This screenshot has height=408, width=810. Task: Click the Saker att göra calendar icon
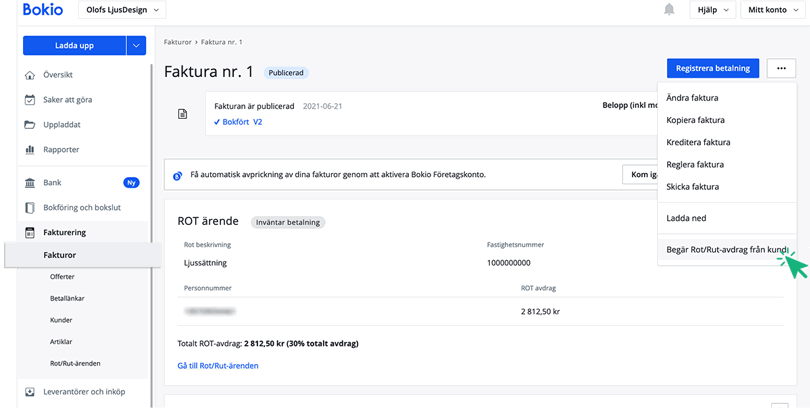tap(30, 100)
